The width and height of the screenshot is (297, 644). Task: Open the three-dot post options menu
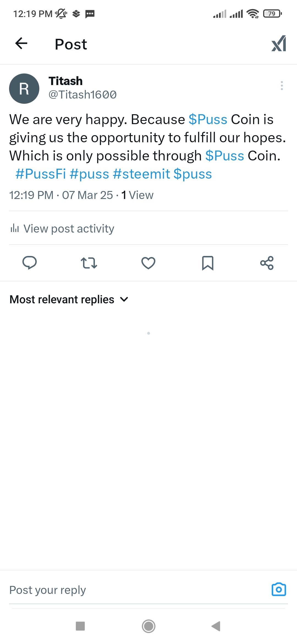click(282, 86)
